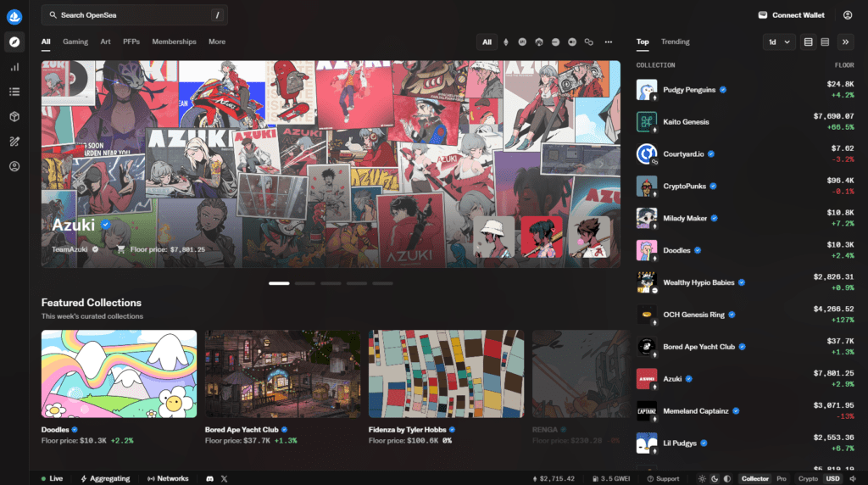Click the ETH price $2,715.42 indicator
This screenshot has width=868, height=485.
point(554,479)
